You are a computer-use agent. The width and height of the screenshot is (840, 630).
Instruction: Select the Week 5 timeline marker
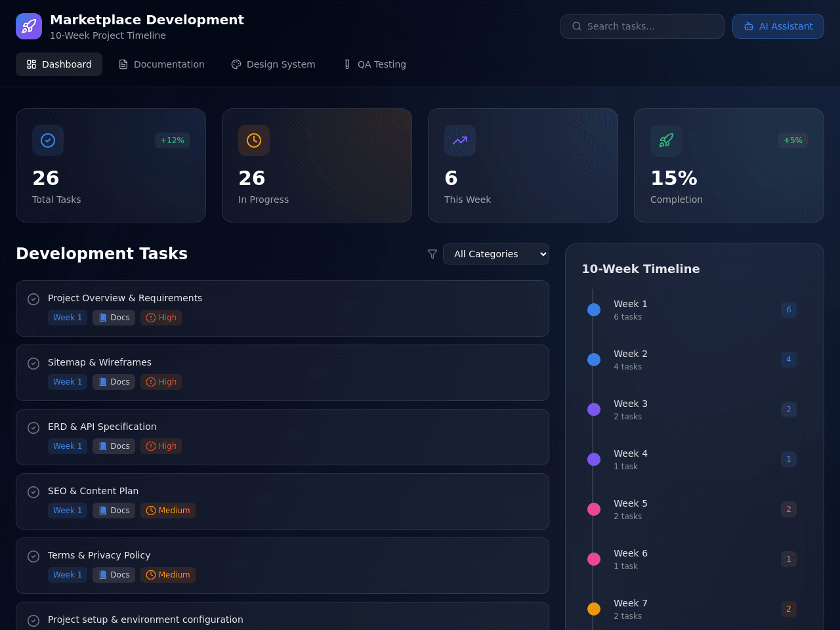(x=594, y=509)
